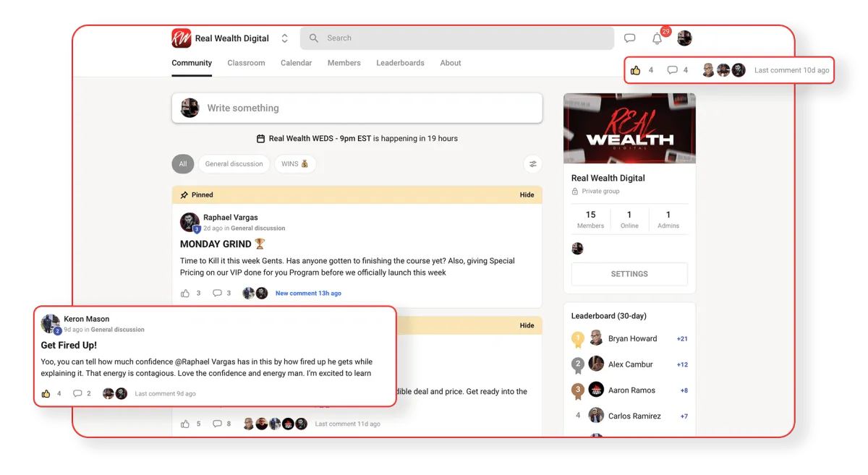Like the post with 5 likes
The height and width of the screenshot is (475, 868).
[x=185, y=424]
